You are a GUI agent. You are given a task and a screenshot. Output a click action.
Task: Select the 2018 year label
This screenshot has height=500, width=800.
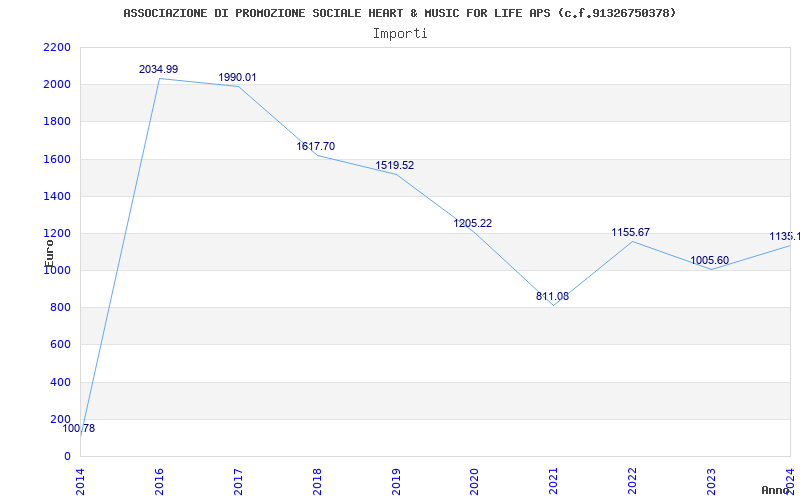316,482
